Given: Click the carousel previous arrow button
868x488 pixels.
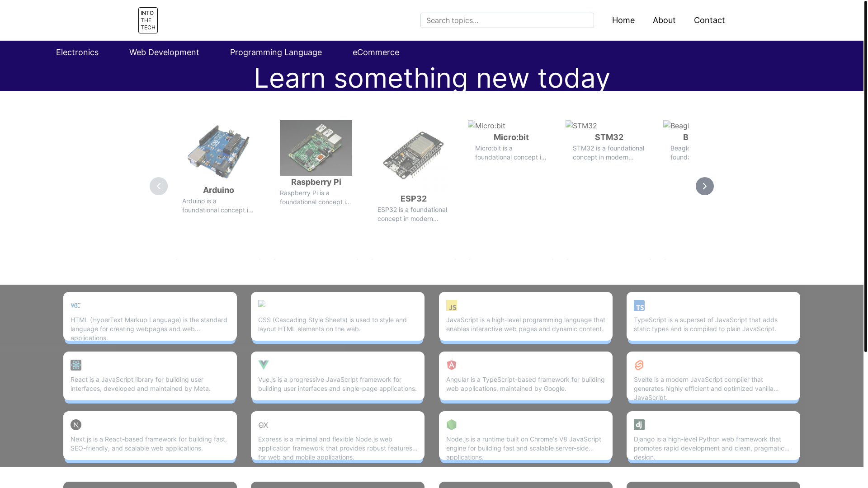Looking at the screenshot, I should tap(159, 186).
